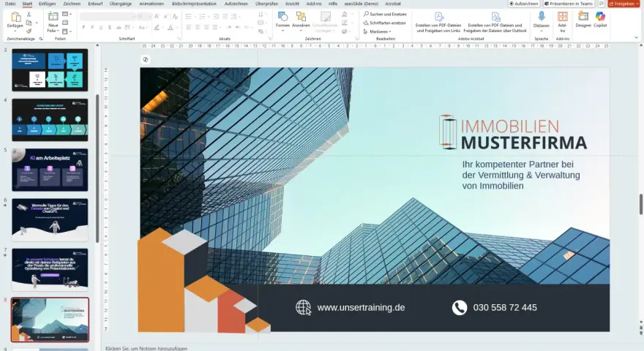Switch to the Entwurf tab
The width and height of the screenshot is (644, 351).
(95, 4)
